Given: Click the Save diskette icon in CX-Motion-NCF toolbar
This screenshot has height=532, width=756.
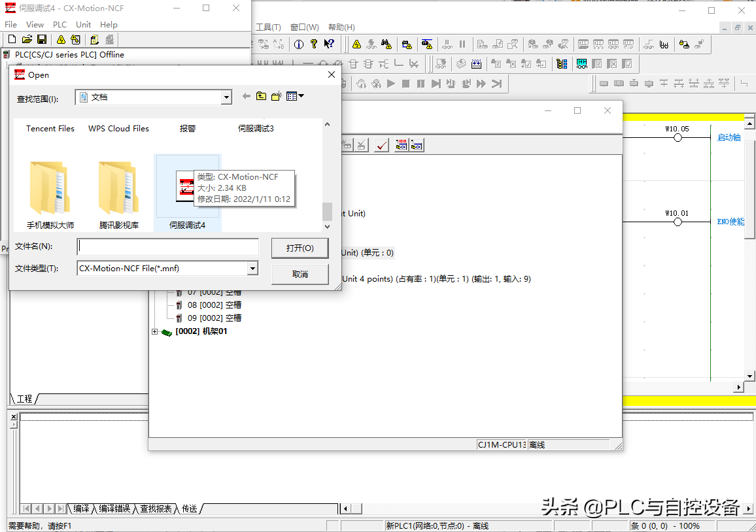Looking at the screenshot, I should point(42,40).
